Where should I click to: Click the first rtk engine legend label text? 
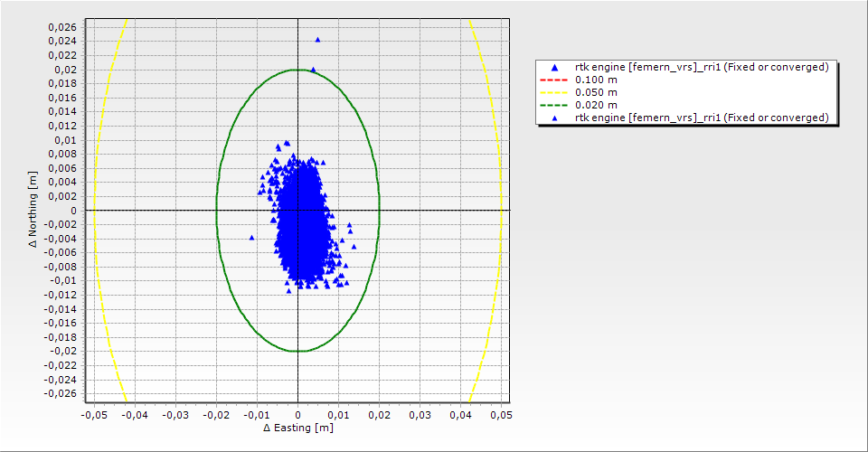[x=702, y=67]
